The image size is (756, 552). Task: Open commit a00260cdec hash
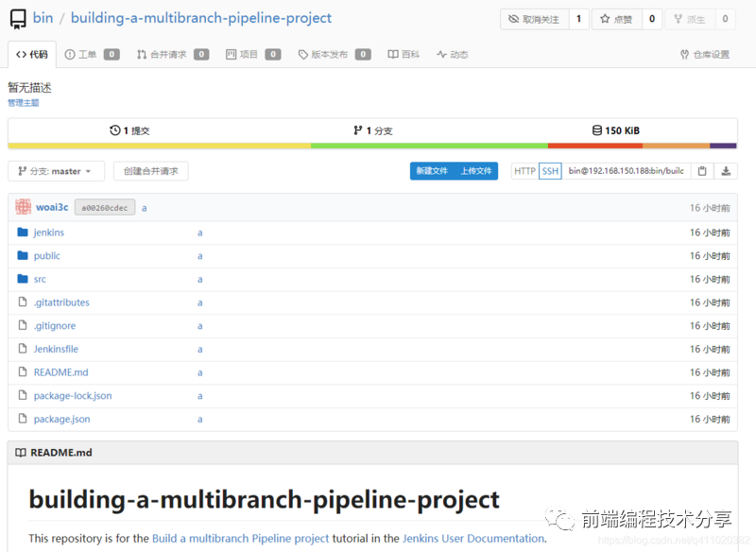[x=105, y=208]
